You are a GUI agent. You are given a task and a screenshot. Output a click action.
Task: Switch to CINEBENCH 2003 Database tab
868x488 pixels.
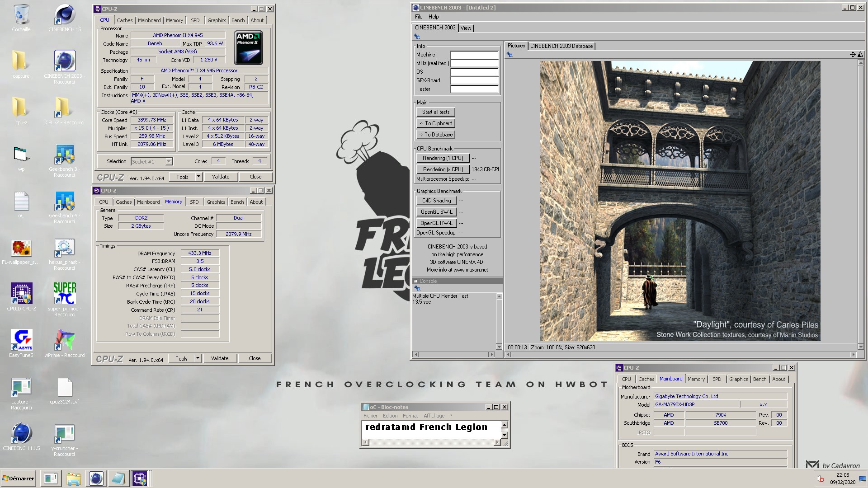(x=561, y=46)
